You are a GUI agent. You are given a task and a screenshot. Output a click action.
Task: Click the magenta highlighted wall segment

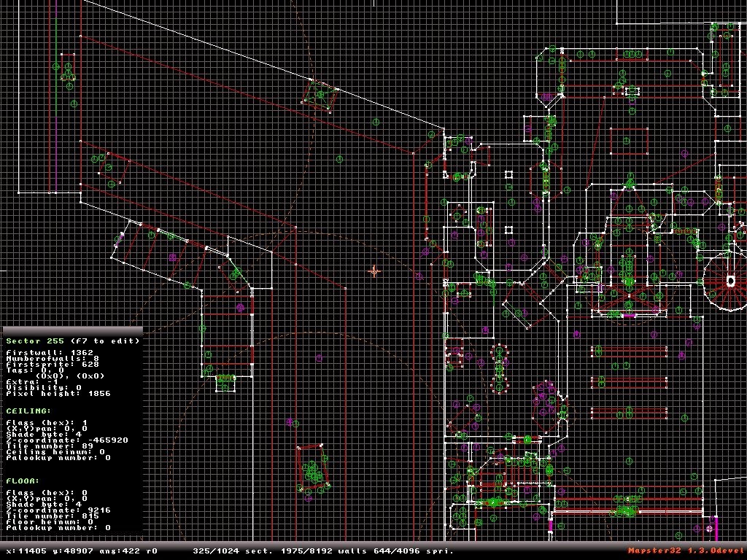[x=629, y=315]
